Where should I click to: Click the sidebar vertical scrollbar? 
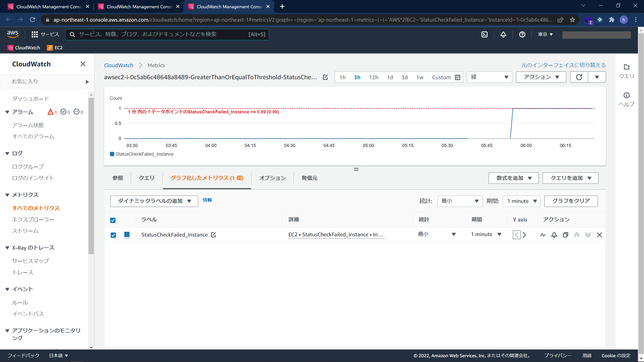coord(91,176)
